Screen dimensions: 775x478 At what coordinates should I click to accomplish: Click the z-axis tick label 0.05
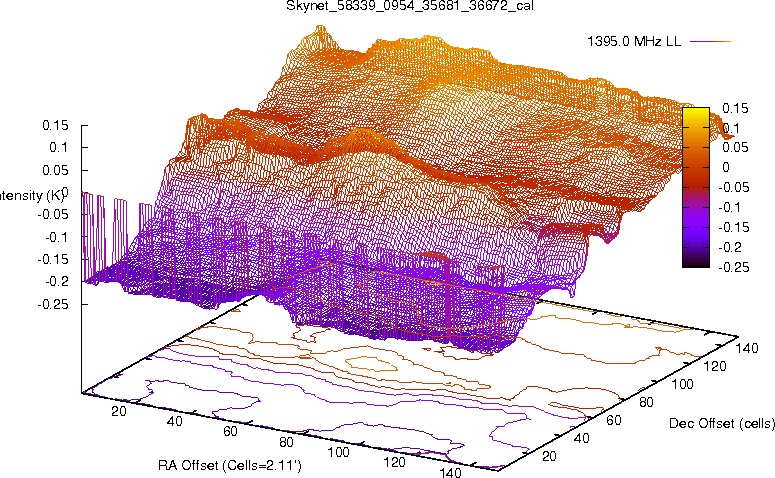click(x=55, y=170)
